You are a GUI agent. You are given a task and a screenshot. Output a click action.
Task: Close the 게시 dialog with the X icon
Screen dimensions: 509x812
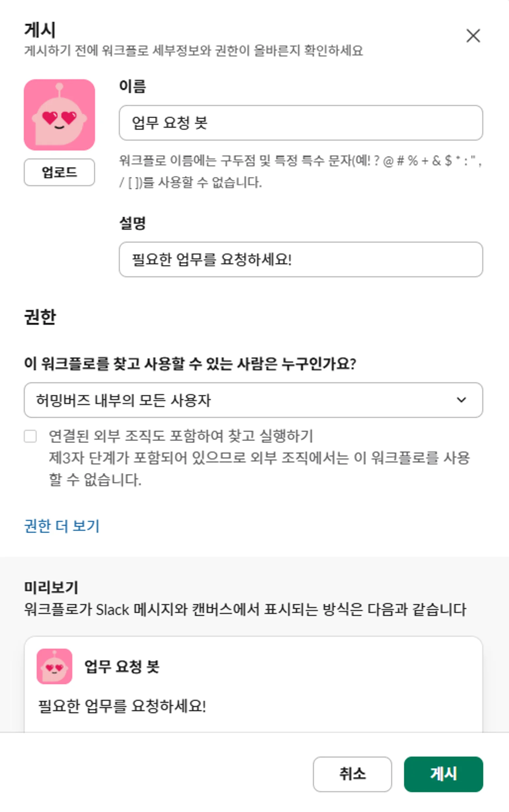point(473,36)
